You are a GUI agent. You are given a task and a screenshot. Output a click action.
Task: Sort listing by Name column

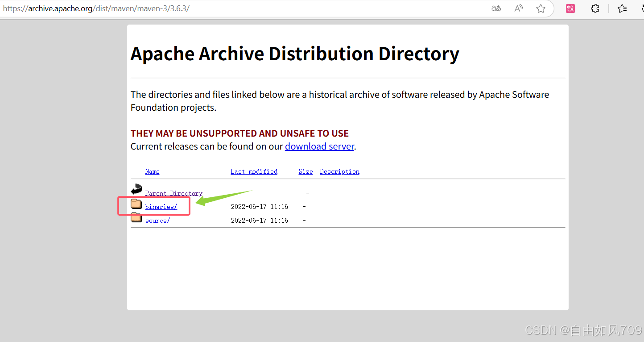(x=152, y=171)
